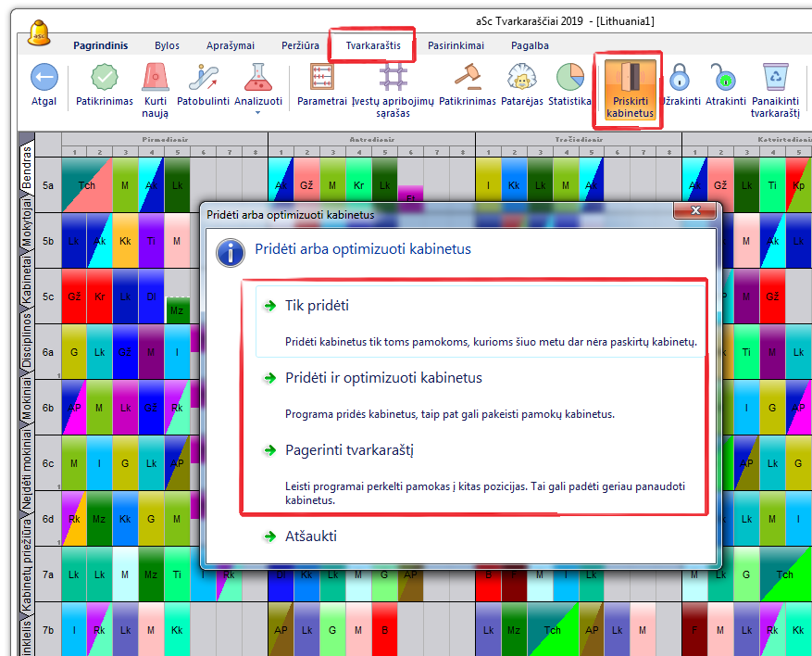Switch to the Peržiūra ribbon tab
The height and width of the screenshot is (656, 812).
click(300, 45)
